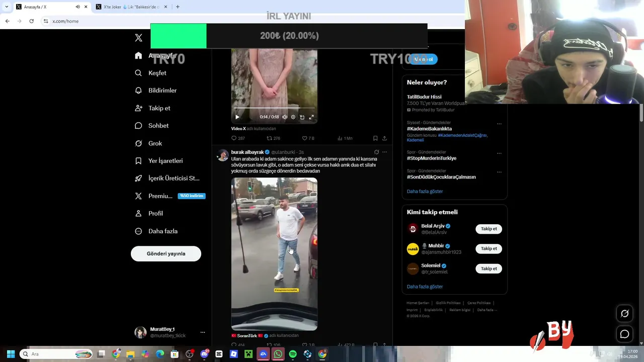Open the street video thumbnail
Image resolution: width=644 pixels, height=362 pixels.
click(274, 254)
